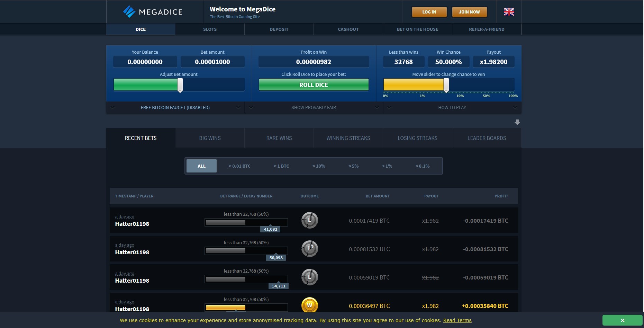
Task: Click the lucky number 41,082 marker
Action: tap(270, 229)
